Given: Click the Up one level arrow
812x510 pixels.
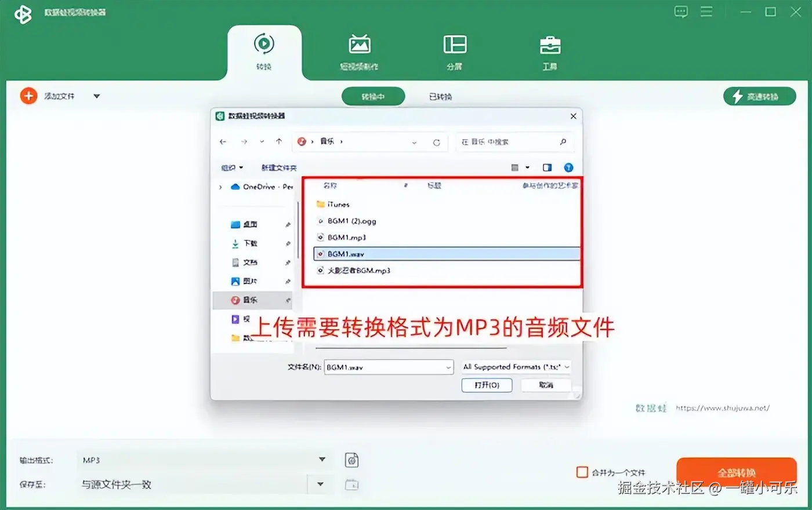Looking at the screenshot, I should 279,142.
